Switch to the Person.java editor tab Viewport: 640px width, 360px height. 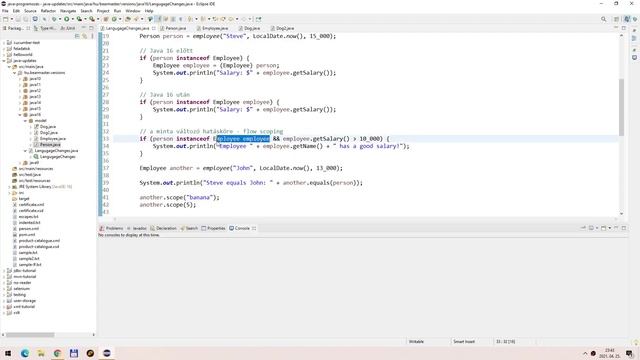[x=173, y=28]
